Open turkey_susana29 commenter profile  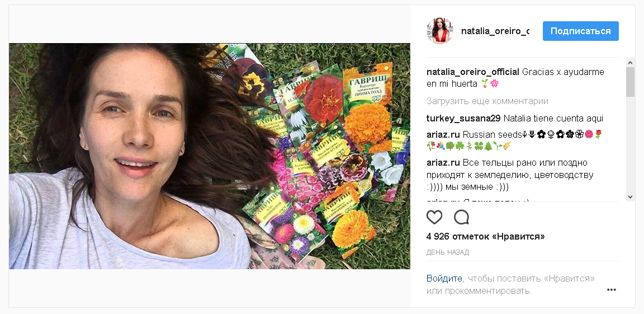pyautogui.click(x=463, y=119)
